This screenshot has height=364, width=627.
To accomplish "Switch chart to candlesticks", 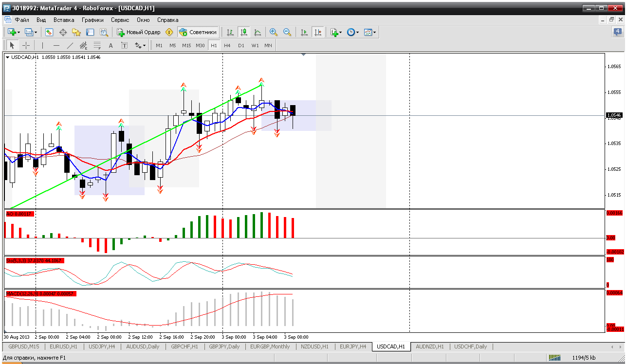I will point(244,32).
